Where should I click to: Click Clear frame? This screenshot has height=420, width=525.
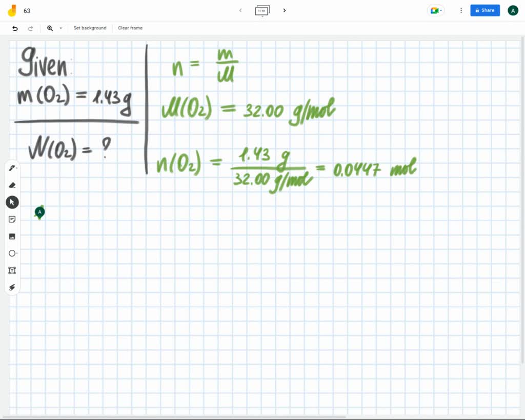pyautogui.click(x=130, y=28)
